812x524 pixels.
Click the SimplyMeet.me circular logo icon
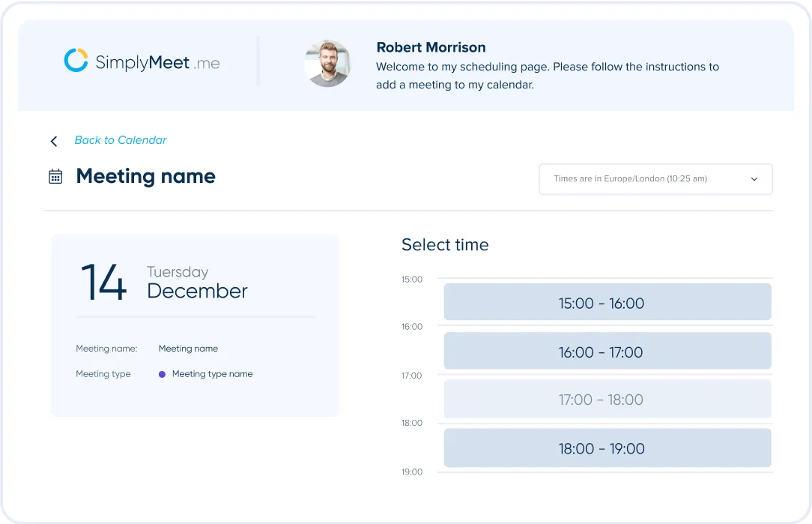click(x=76, y=60)
